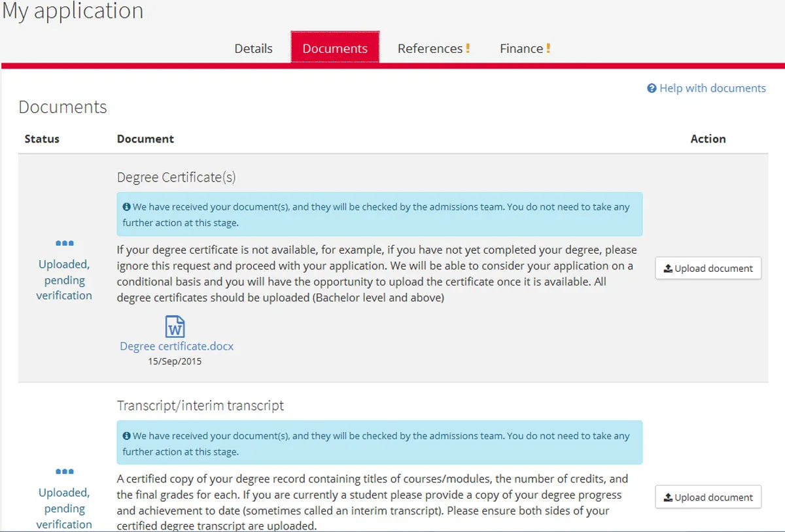785x532 pixels.
Task: Click the Status column header
Action: pyautogui.click(x=42, y=139)
